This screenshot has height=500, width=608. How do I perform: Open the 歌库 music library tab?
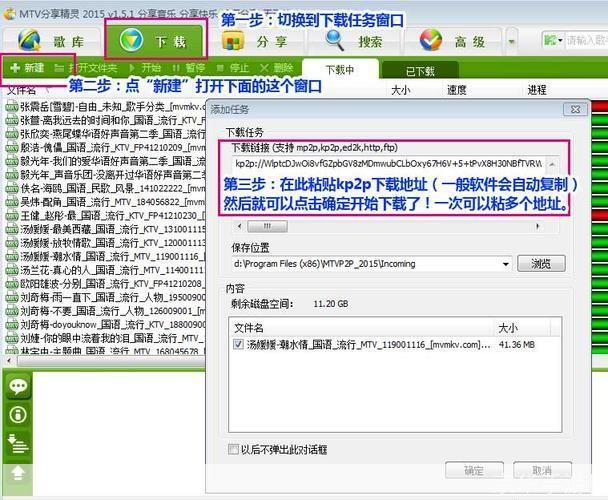(x=52, y=42)
